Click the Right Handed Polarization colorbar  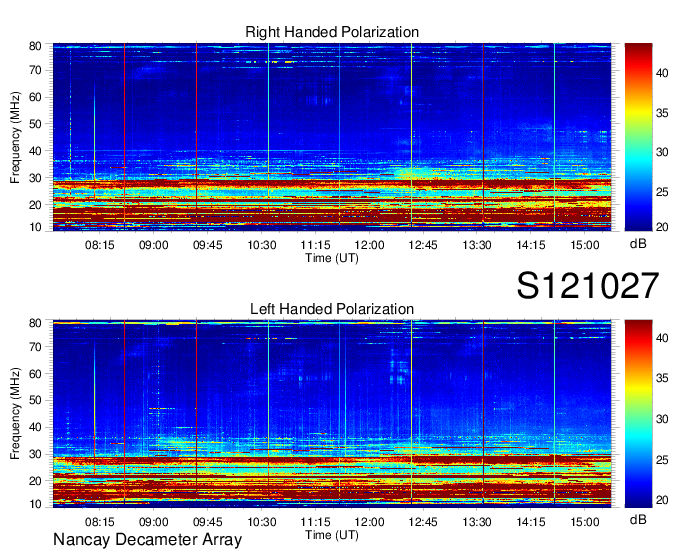(x=638, y=137)
